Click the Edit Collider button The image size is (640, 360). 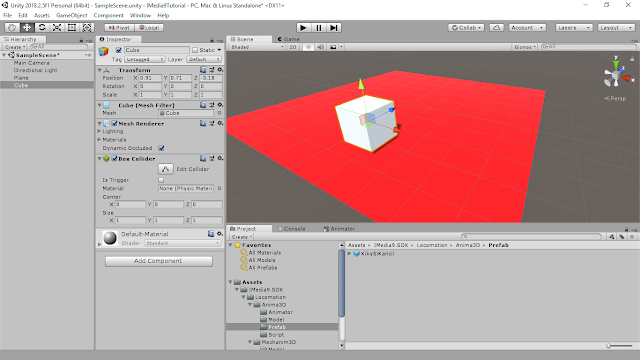[x=165, y=169]
